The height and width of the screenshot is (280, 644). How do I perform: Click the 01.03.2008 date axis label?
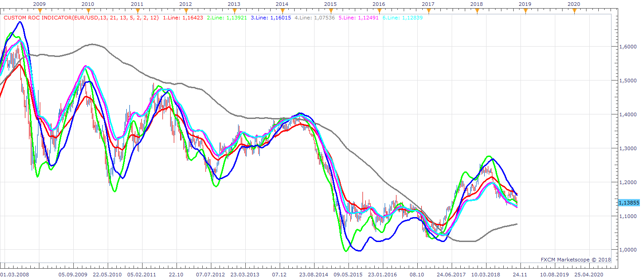tap(15, 274)
